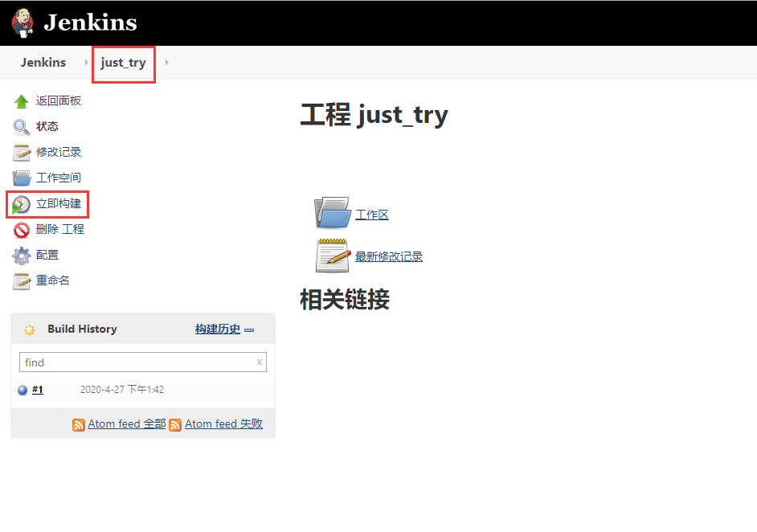Image resolution: width=757 pixels, height=532 pixels.
Task: Open the 最新修改记录 link
Action: pos(389,256)
